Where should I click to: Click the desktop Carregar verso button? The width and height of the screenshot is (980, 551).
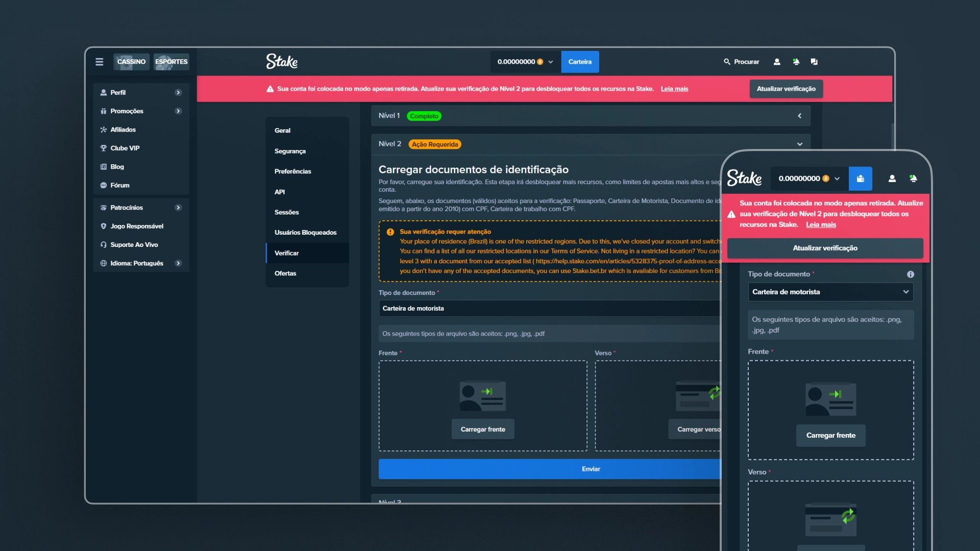(x=695, y=429)
